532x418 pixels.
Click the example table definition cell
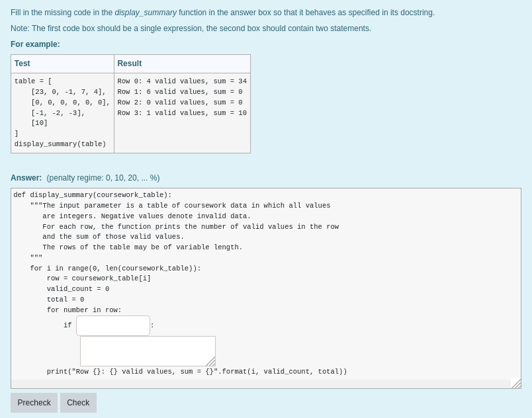pyautogui.click(x=62, y=112)
